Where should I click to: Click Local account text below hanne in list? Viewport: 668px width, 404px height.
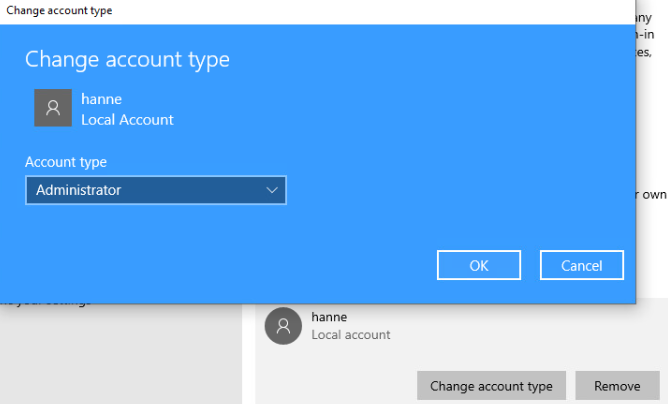[351, 335]
